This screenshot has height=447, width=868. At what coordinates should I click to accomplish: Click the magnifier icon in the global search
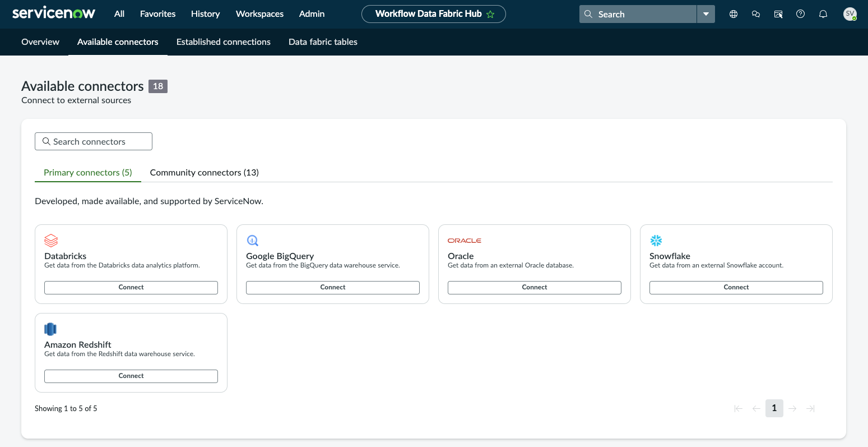pos(588,14)
